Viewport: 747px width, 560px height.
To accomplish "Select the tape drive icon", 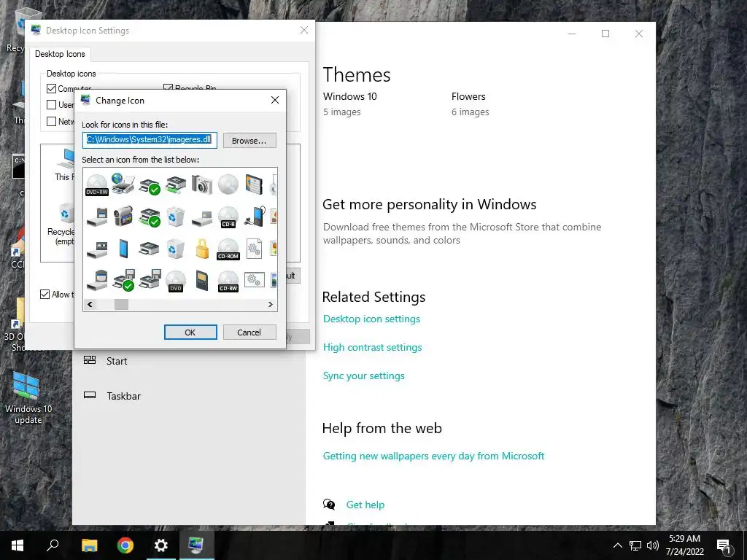I will pos(97,249).
